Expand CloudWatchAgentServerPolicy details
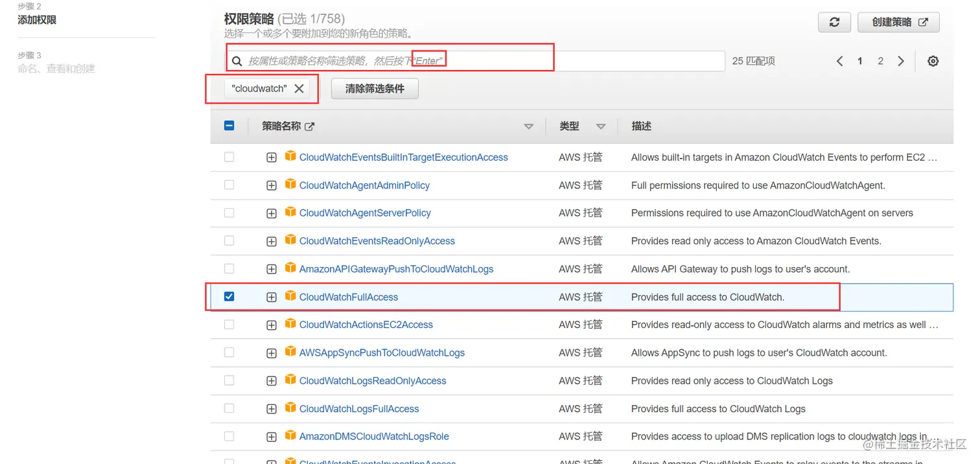Screen dimensions: 980x464 272,213
